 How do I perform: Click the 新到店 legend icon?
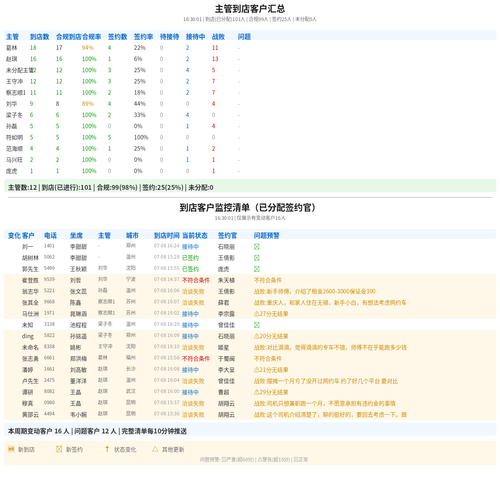click(x=11, y=449)
